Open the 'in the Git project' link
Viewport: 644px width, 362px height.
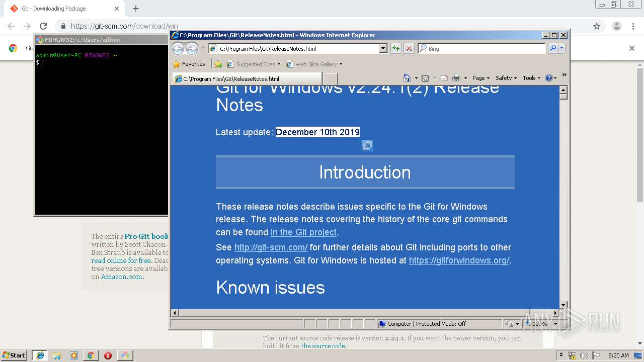(x=303, y=232)
